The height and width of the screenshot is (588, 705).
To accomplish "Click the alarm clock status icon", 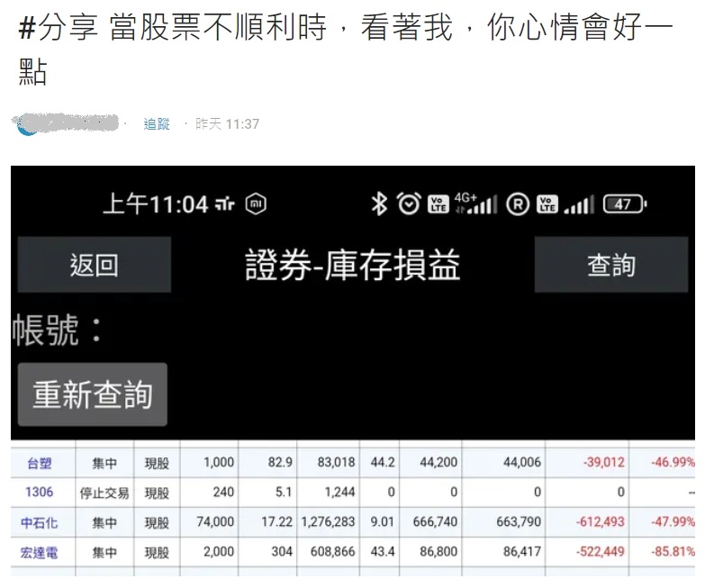I will point(409,204).
